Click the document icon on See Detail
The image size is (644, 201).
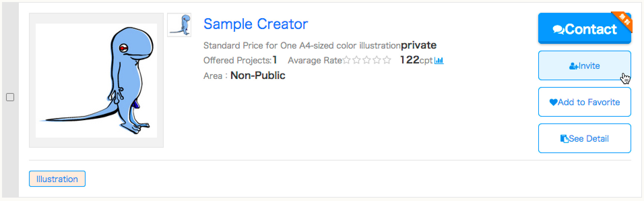tap(564, 139)
